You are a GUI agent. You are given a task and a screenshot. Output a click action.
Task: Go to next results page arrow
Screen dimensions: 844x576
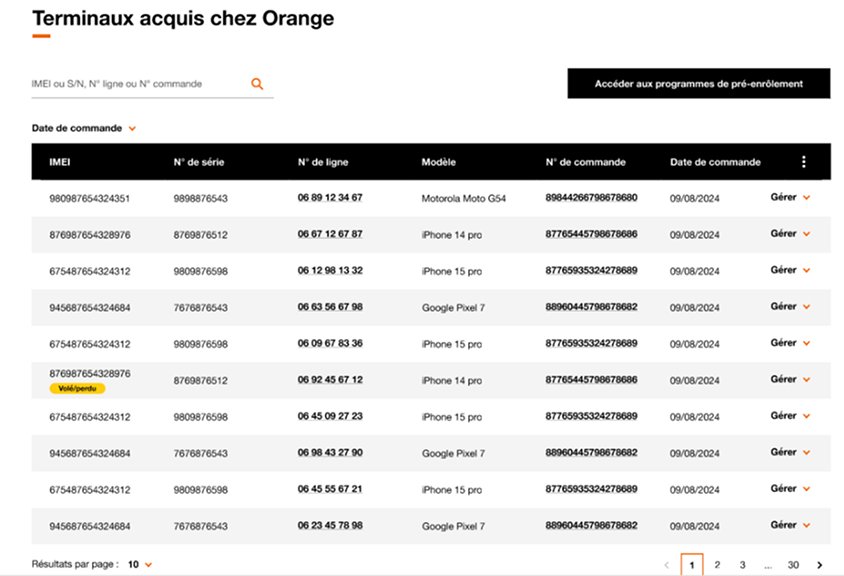tap(820, 565)
